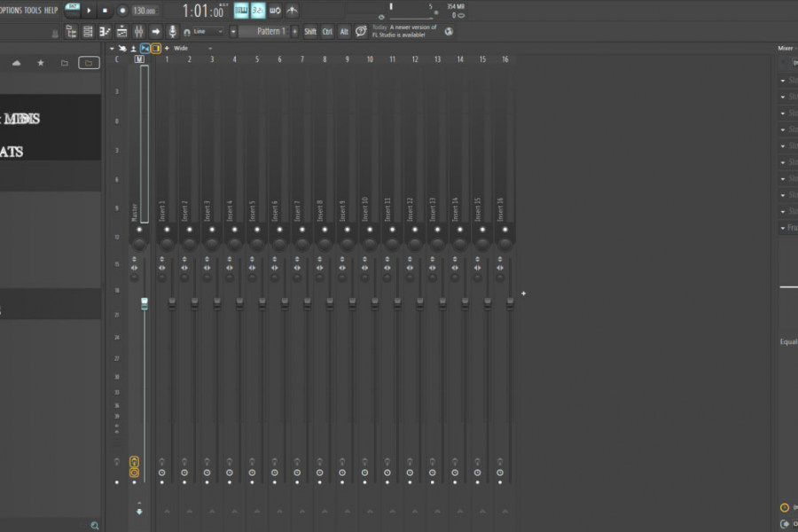Click the Ctrl modifier button

point(327,32)
